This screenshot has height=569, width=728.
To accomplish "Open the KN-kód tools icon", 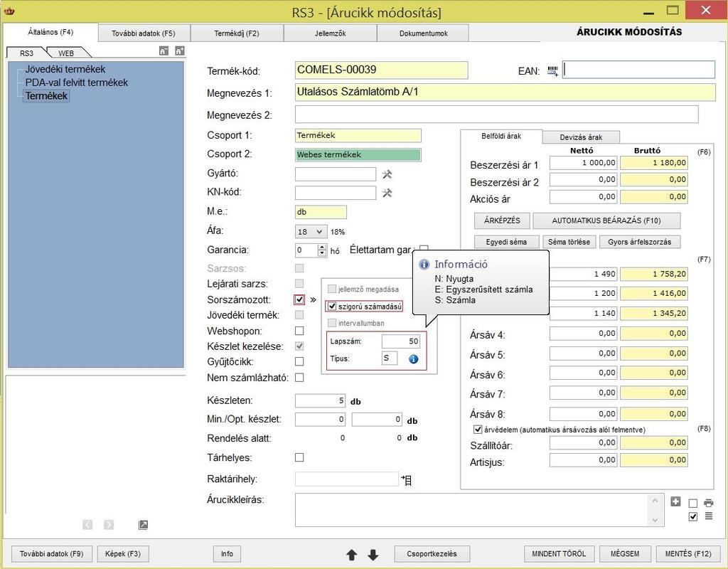I will 387,193.
